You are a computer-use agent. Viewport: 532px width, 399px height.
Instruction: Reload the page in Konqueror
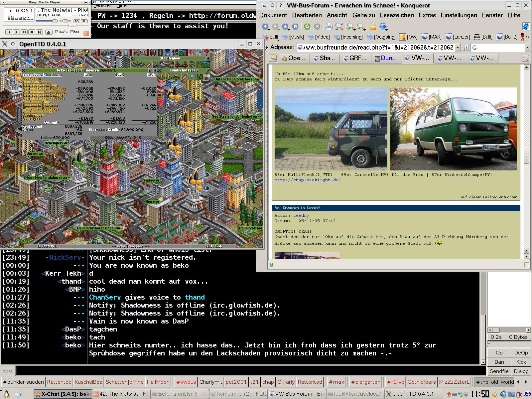tap(307, 26)
